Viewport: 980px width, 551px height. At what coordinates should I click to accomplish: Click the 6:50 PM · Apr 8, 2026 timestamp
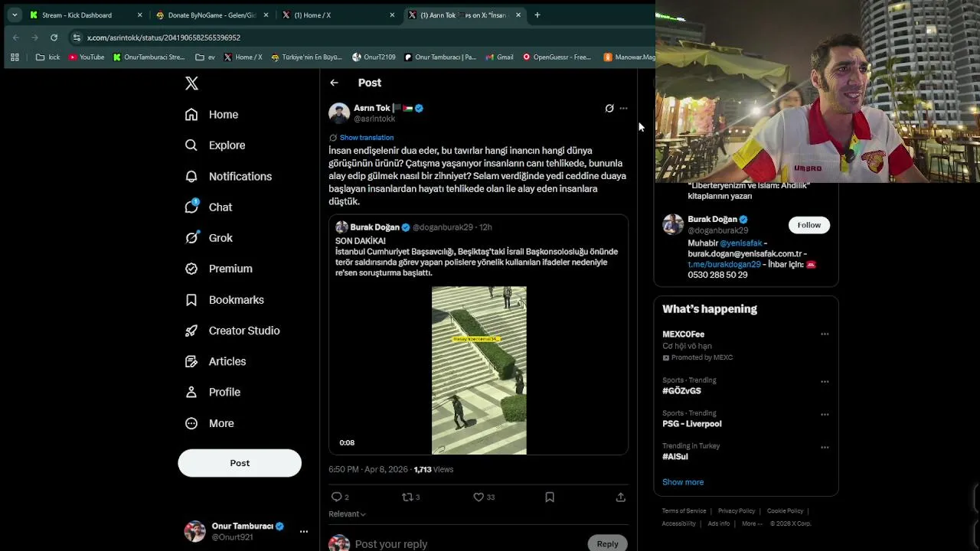click(x=368, y=470)
